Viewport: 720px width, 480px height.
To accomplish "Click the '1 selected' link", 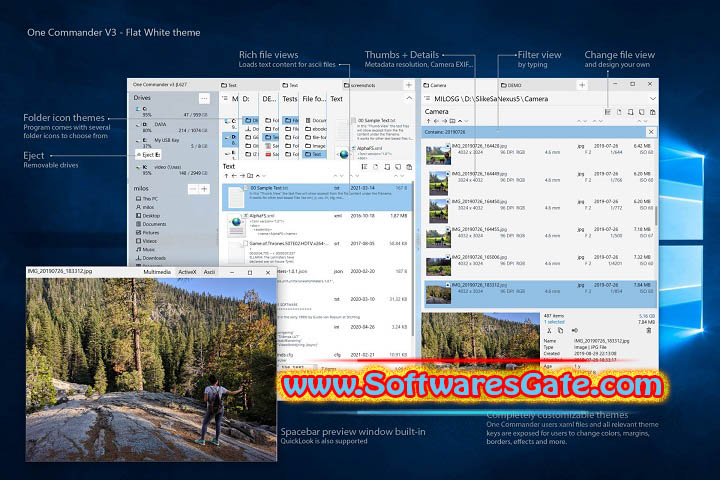I will [554, 322].
